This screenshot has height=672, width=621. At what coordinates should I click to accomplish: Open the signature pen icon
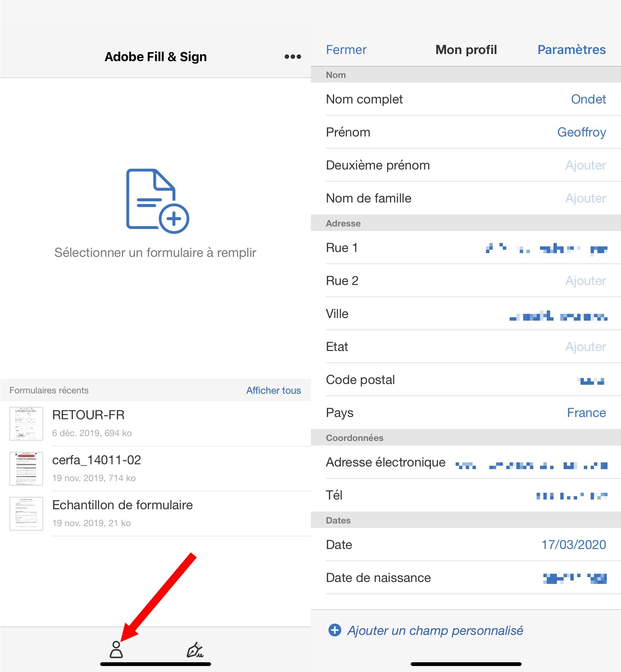(x=195, y=650)
